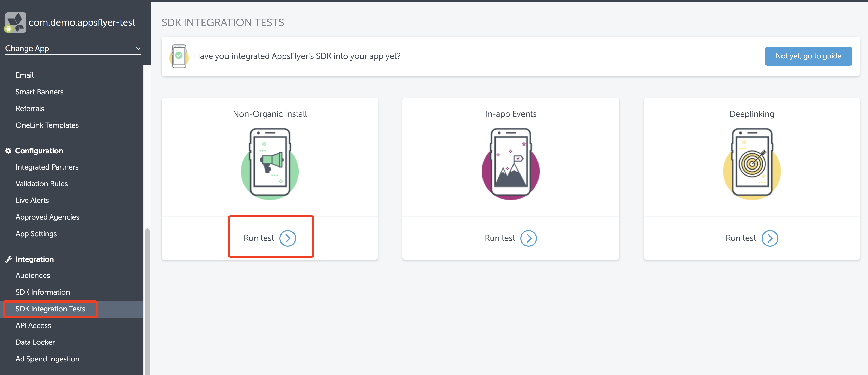The height and width of the screenshot is (375, 868).
Task: Open OneLink Templates from sidebar
Action: (47, 125)
